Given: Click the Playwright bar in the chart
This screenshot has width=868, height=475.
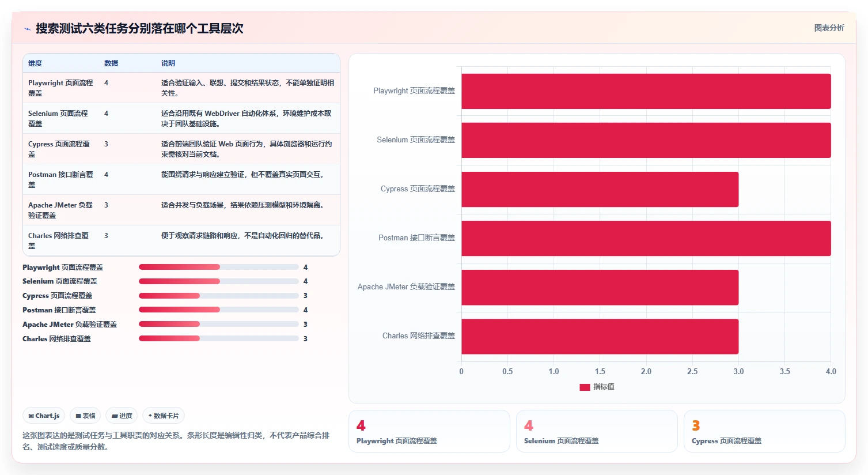Looking at the screenshot, I should point(646,91).
